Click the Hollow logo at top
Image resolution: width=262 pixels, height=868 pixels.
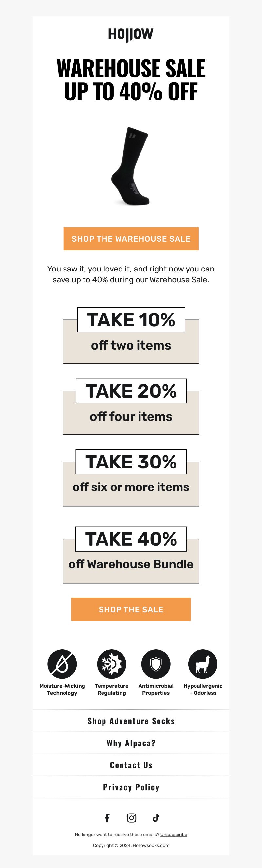pyautogui.click(x=131, y=35)
